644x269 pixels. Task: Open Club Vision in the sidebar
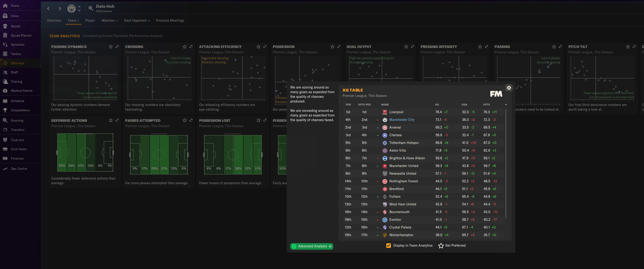20,149
